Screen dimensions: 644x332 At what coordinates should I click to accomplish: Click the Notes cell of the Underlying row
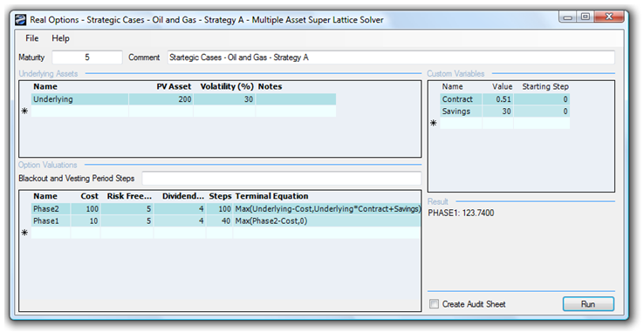tap(296, 99)
